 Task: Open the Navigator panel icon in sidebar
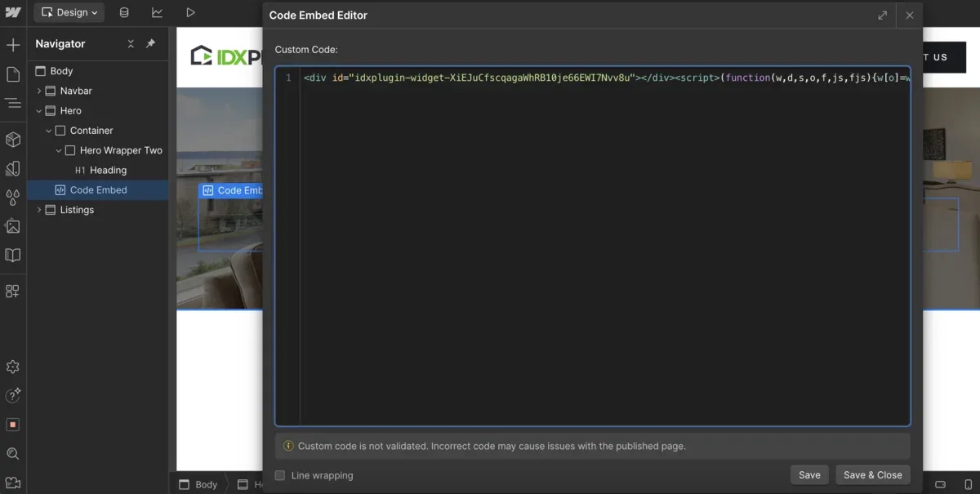point(13,103)
